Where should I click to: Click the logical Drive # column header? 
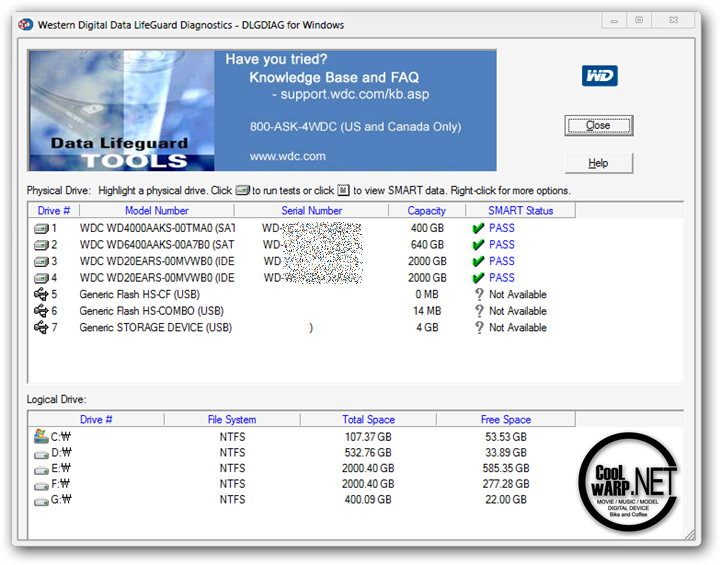pos(96,419)
